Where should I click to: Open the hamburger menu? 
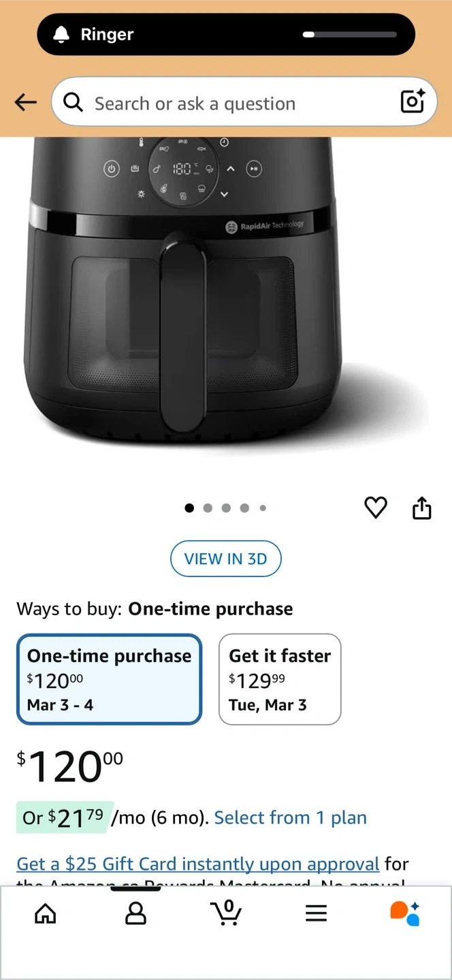point(316,913)
